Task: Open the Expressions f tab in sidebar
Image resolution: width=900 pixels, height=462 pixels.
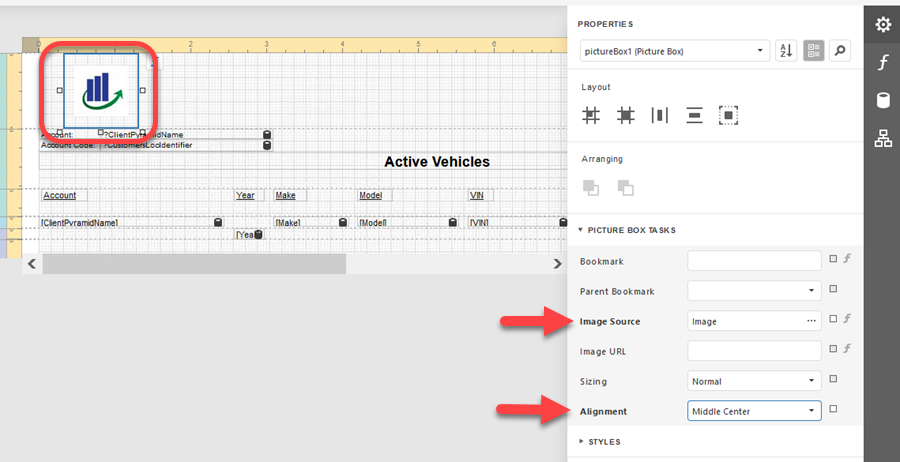Action: (x=882, y=63)
